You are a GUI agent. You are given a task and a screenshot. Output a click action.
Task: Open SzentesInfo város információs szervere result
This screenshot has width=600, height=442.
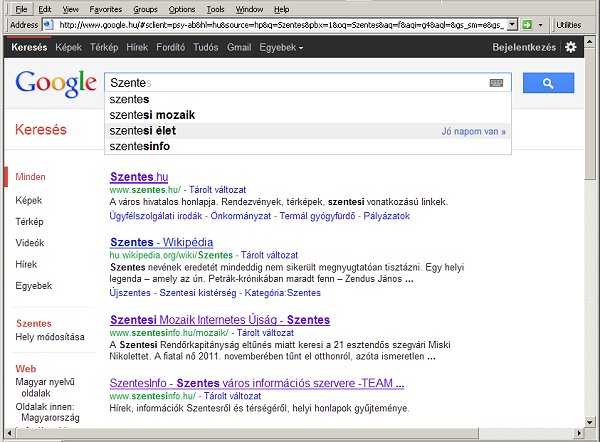pos(257,383)
